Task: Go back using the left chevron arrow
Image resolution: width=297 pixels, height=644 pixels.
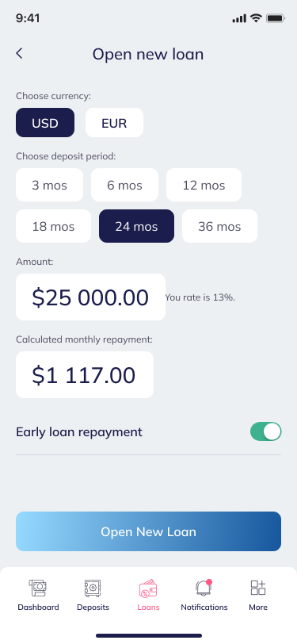Action: coord(19,53)
